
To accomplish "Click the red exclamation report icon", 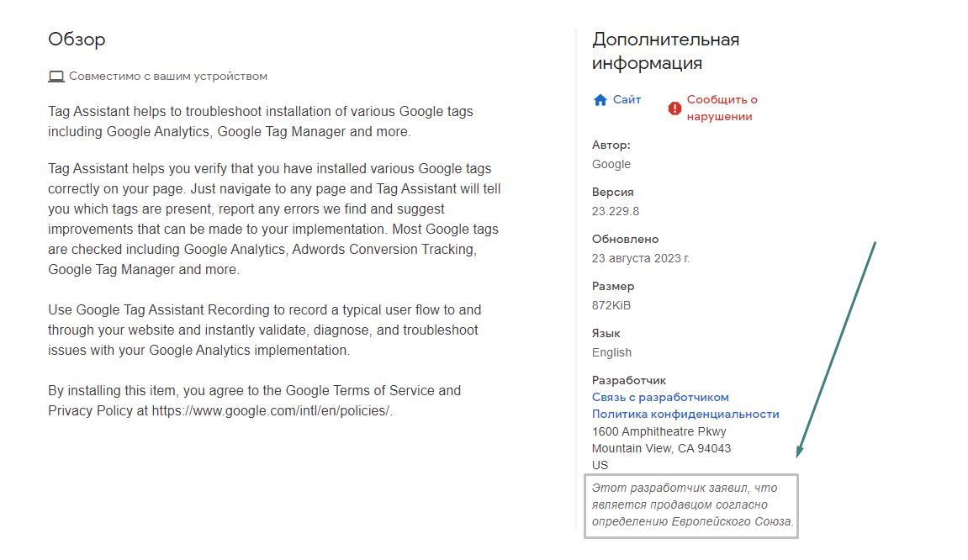I will pyautogui.click(x=674, y=108).
